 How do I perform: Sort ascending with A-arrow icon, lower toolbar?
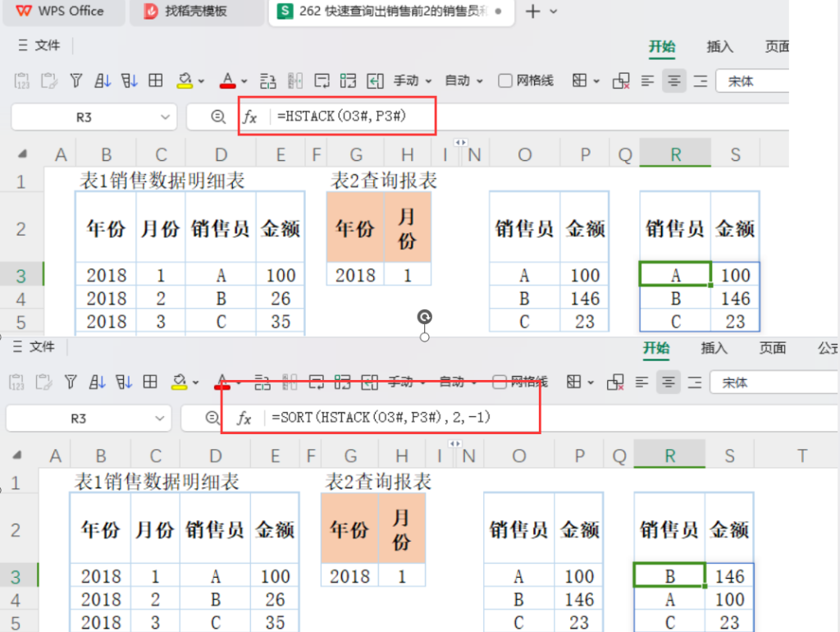(x=97, y=382)
